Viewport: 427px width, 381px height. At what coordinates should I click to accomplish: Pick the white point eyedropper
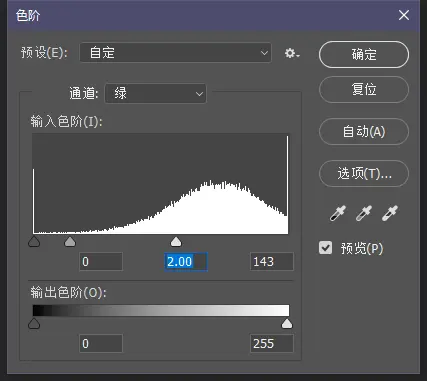(x=390, y=213)
